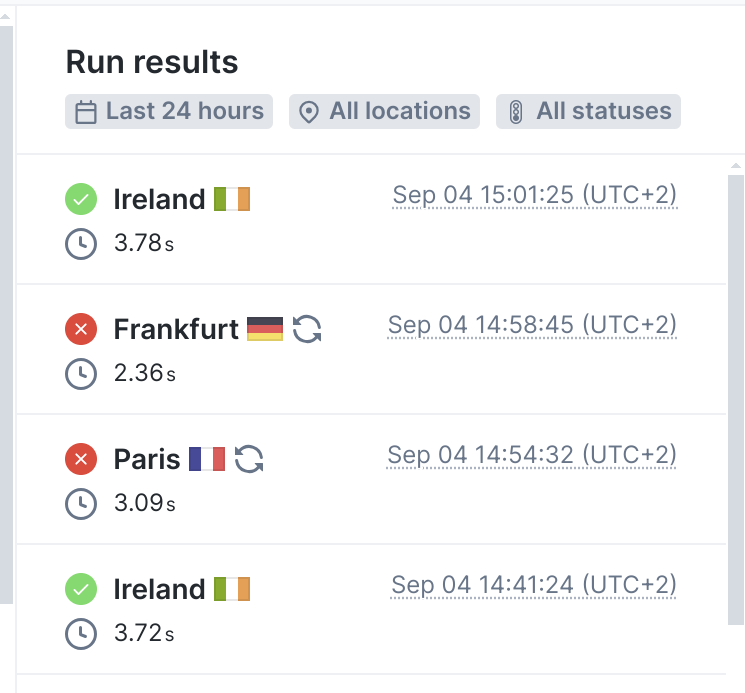Click the red failed icon beside Paris
This screenshot has height=693, width=745.
81,459
